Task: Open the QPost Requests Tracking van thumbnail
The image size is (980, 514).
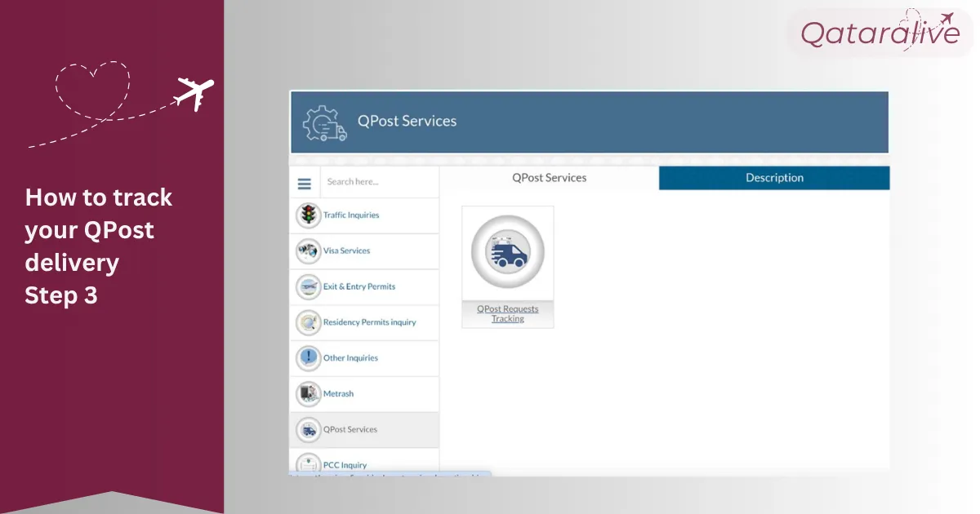Action: pos(508,251)
